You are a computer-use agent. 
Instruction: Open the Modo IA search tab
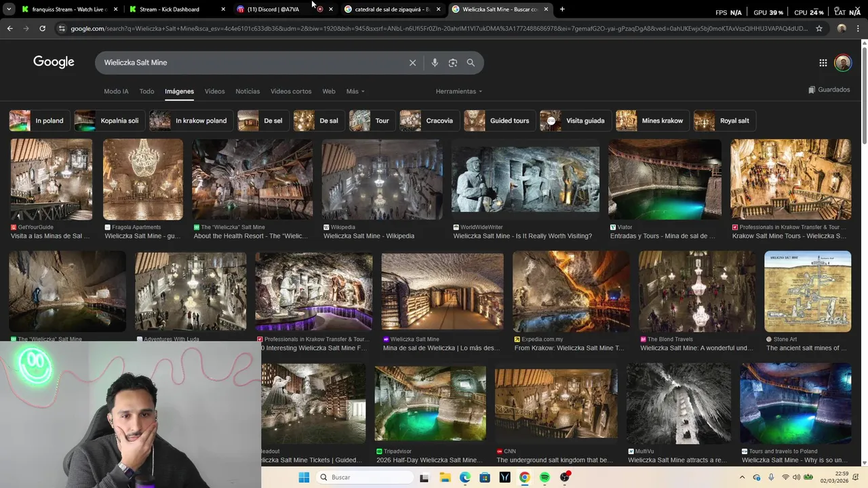coord(116,91)
